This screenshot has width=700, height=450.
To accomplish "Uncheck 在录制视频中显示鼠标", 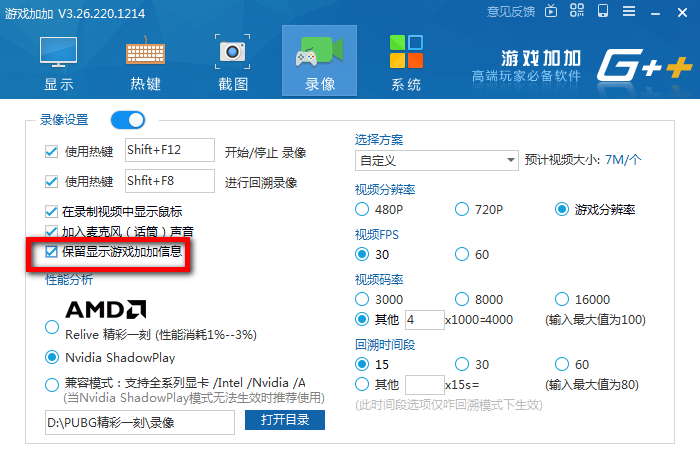I will [x=51, y=211].
